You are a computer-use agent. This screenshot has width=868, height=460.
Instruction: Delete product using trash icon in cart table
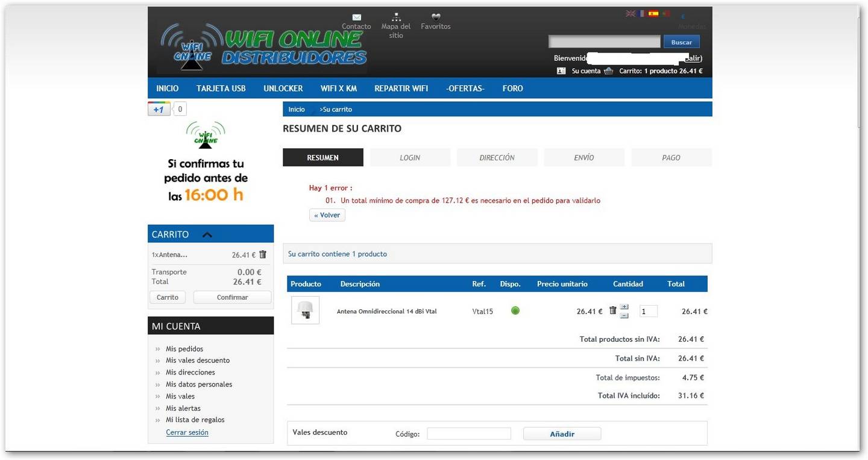pyautogui.click(x=613, y=310)
